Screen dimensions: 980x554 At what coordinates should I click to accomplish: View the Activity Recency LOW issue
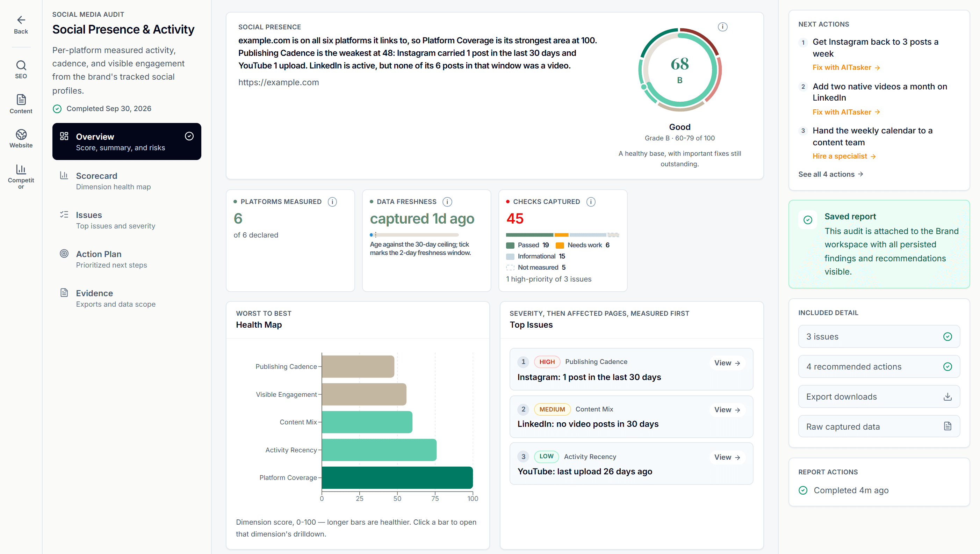727,457
